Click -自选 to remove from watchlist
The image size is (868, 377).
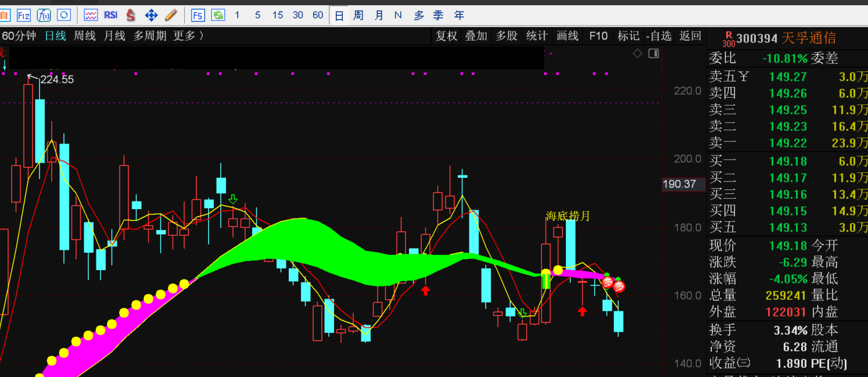(x=659, y=36)
